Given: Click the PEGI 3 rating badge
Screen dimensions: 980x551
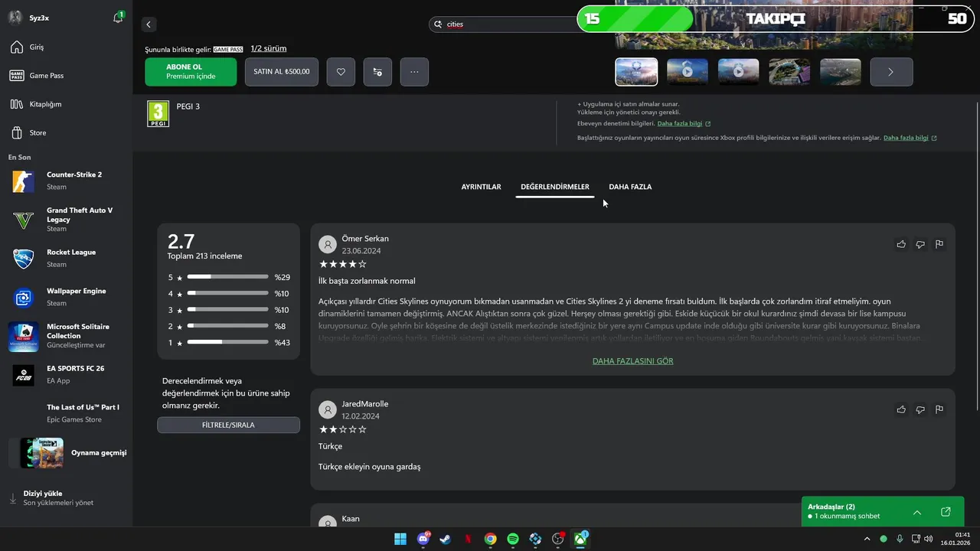Looking at the screenshot, I should [x=158, y=114].
